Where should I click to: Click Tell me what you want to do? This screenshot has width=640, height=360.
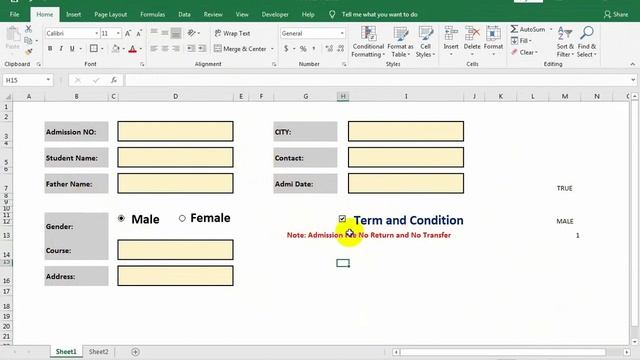point(379,14)
